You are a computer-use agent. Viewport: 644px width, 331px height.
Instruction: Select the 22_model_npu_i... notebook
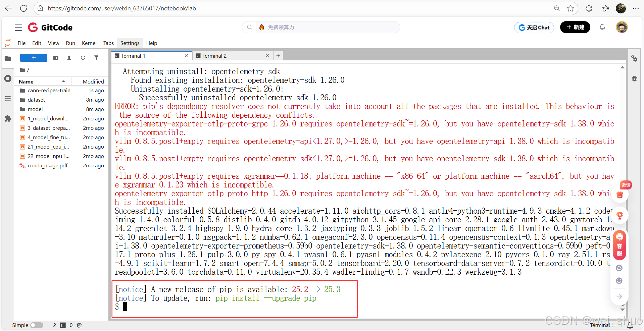(62, 156)
